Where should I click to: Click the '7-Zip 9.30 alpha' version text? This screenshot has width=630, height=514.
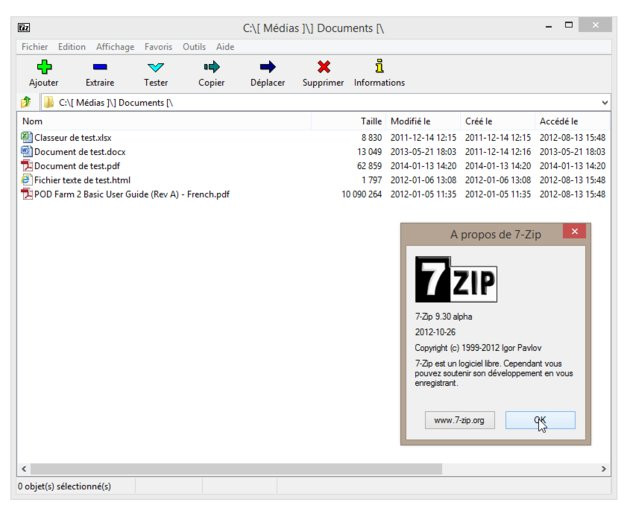pyautogui.click(x=444, y=316)
